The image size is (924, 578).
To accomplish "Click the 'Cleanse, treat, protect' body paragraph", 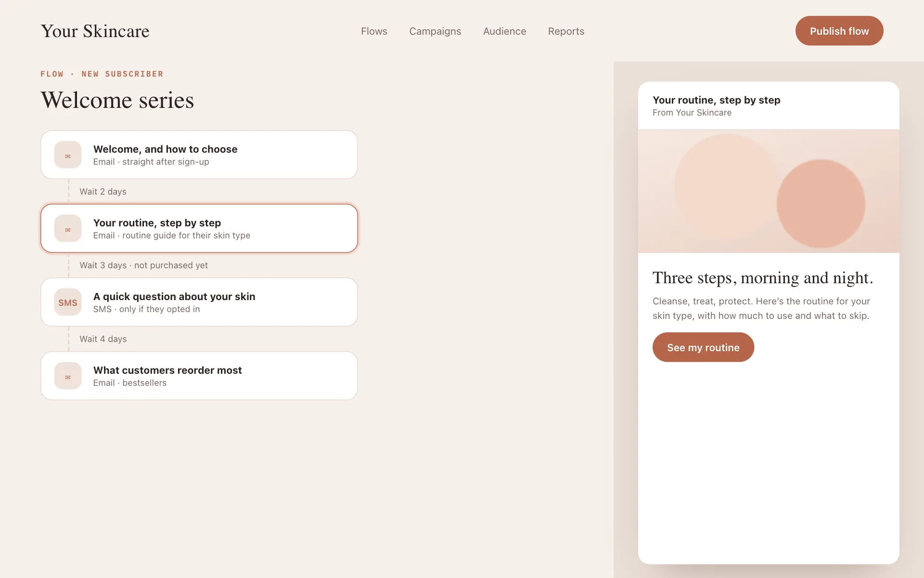I will click(761, 308).
